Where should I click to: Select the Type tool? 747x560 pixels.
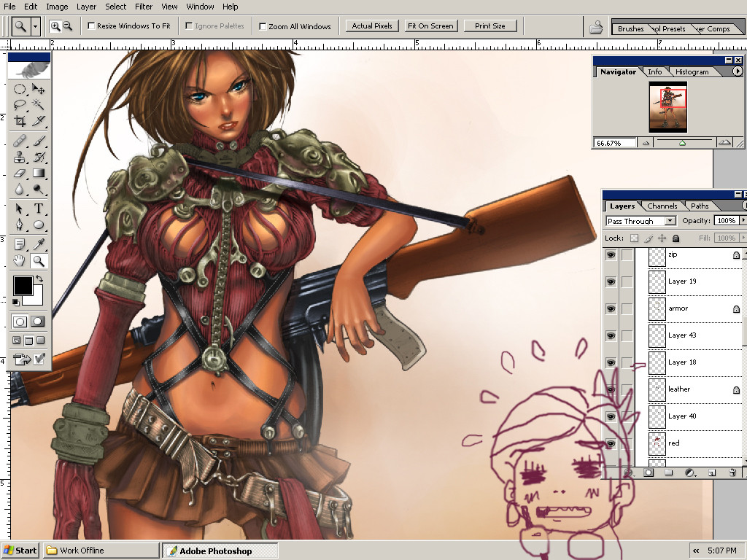pos(38,209)
